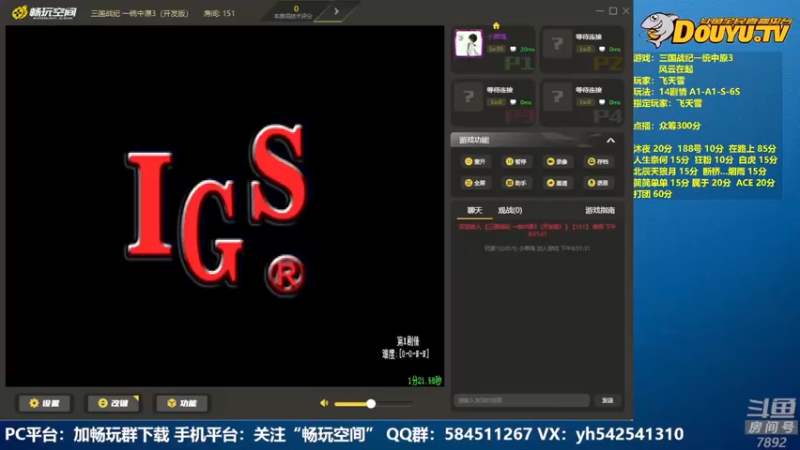The width and height of the screenshot is (800, 450).
Task: Collapse the 游戏功能 panel chevron
Action: [x=610, y=140]
